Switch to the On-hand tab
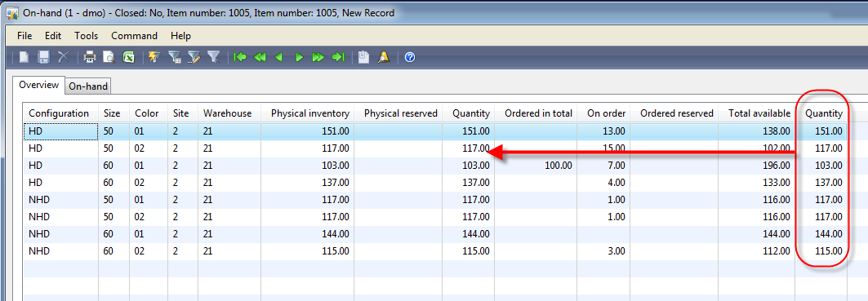This screenshot has width=868, height=301. tap(88, 86)
